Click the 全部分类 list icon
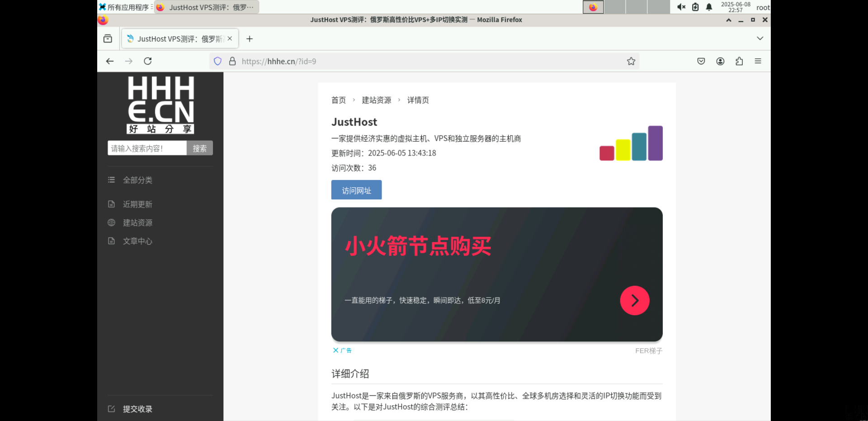The image size is (868, 421). pos(111,180)
